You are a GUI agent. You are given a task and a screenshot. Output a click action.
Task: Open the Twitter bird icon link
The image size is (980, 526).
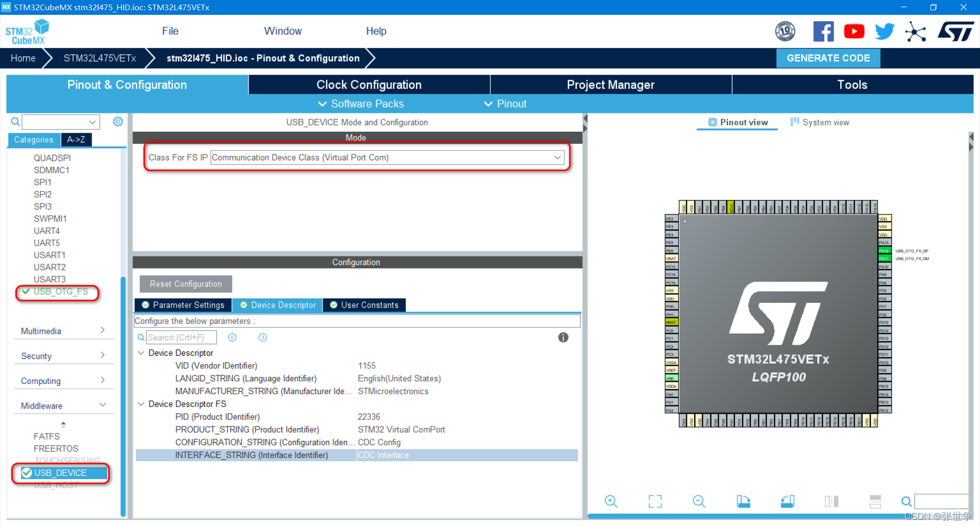coord(885,32)
